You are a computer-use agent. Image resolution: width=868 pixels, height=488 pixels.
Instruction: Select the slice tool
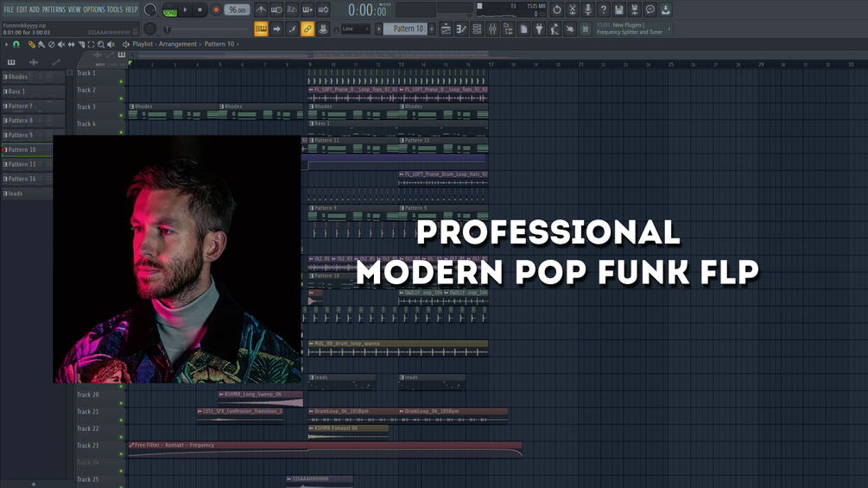coord(81,44)
